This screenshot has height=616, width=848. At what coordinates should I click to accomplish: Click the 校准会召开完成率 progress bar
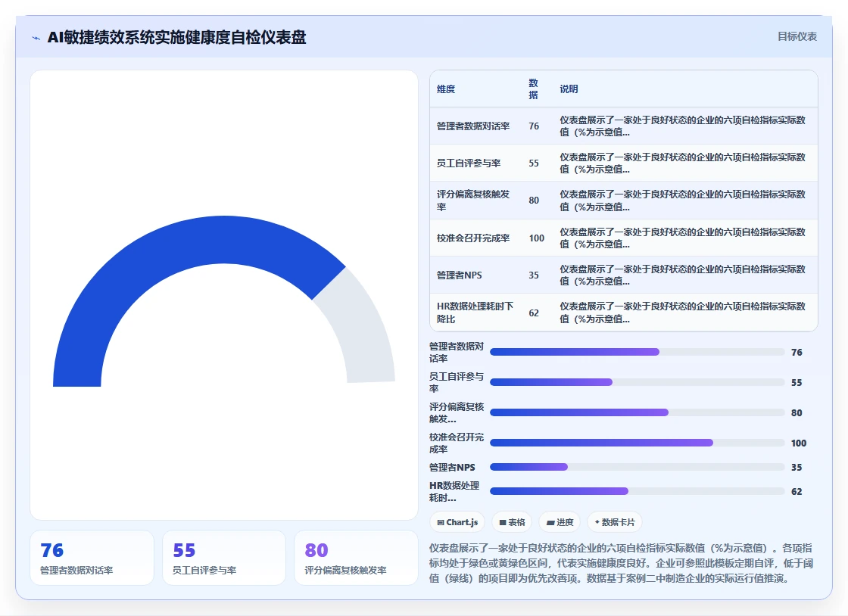point(637,443)
